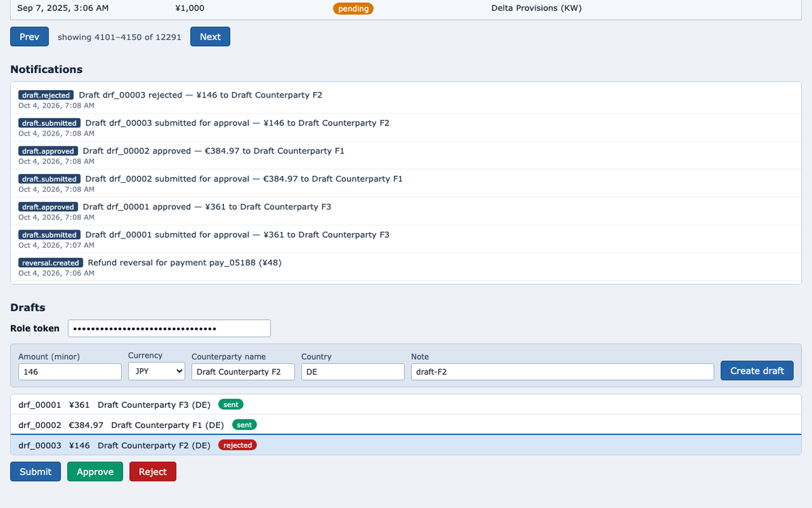The image size is (812, 508).
Task: Click the rejected badge on drf_00003
Action: pos(238,445)
